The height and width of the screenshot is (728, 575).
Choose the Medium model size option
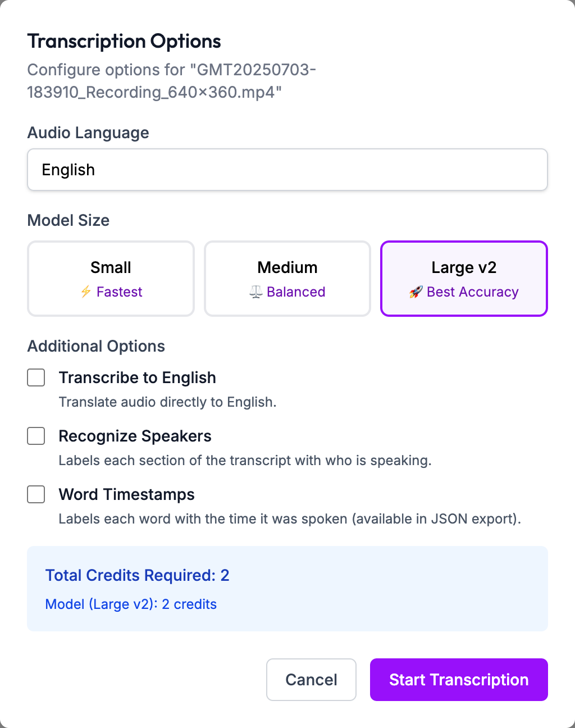[287, 279]
